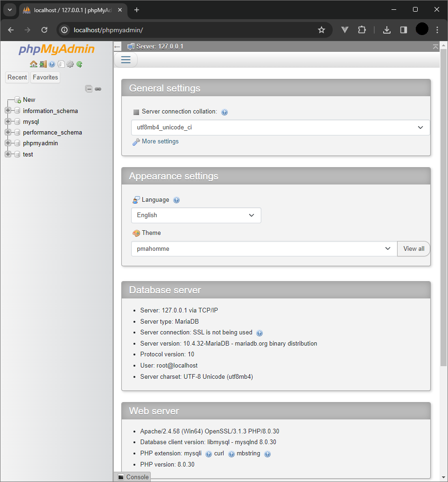Open the information_schema database

pos(50,111)
